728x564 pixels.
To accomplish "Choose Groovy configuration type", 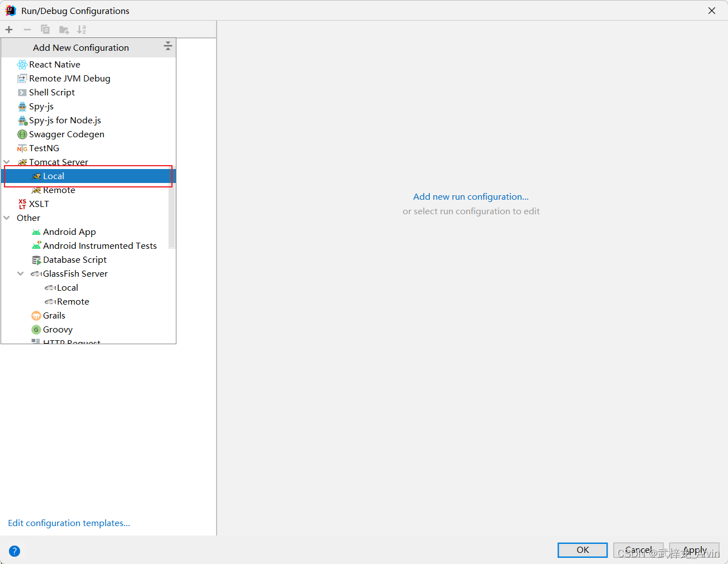I will point(88,330).
